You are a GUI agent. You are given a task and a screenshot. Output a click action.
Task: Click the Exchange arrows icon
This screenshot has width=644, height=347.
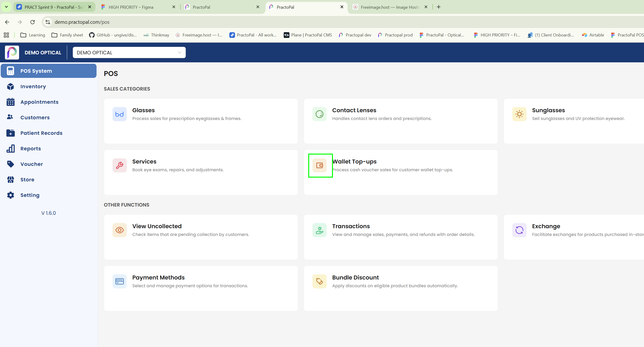point(519,230)
